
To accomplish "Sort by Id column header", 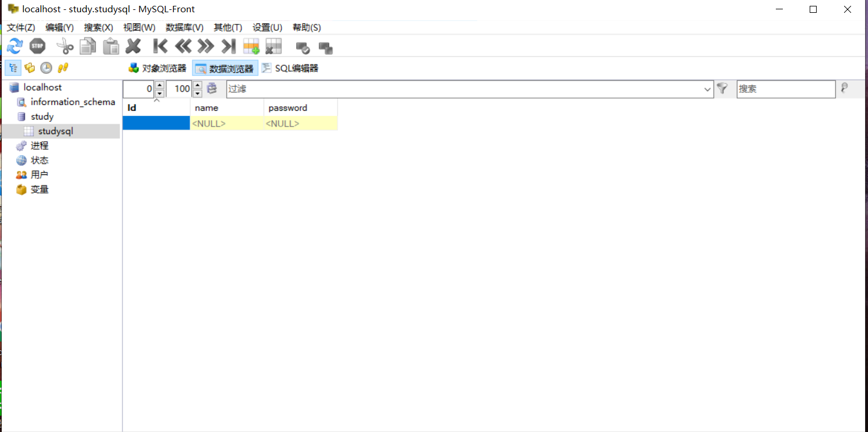I will [x=156, y=107].
